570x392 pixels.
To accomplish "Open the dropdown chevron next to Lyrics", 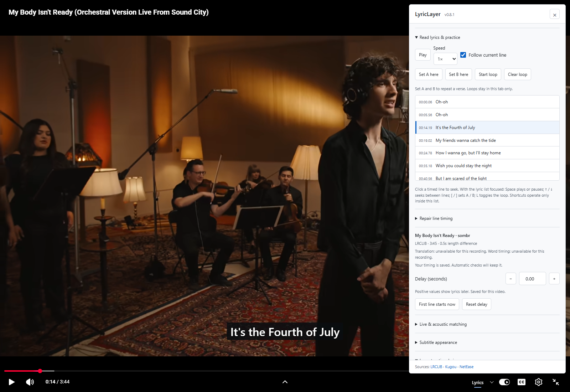I will (x=492, y=382).
